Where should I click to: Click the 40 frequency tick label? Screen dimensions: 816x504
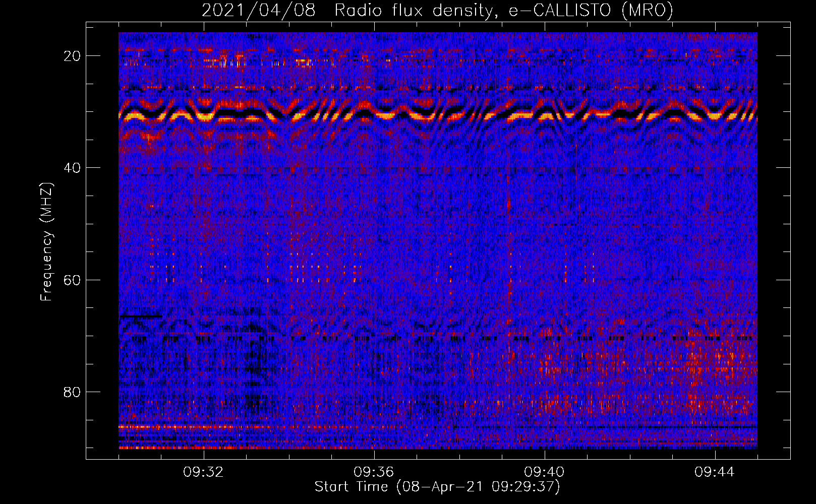pos(72,168)
